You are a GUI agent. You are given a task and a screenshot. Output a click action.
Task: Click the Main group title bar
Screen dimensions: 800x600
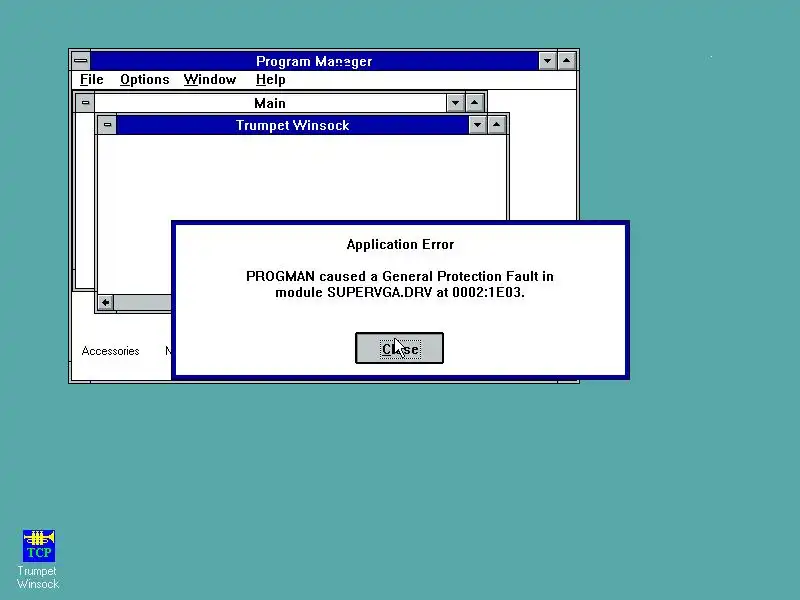point(270,103)
